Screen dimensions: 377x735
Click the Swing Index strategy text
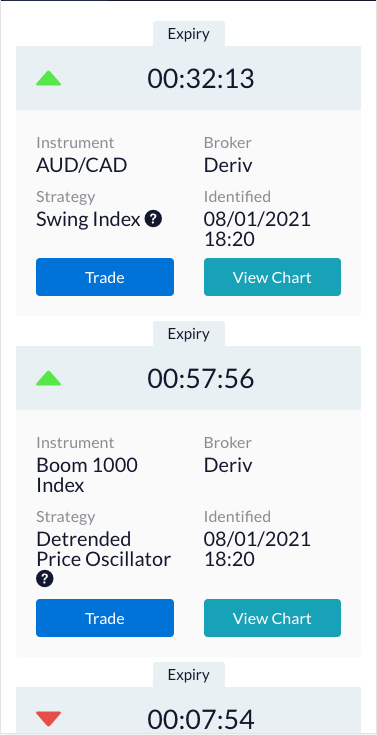click(88, 219)
